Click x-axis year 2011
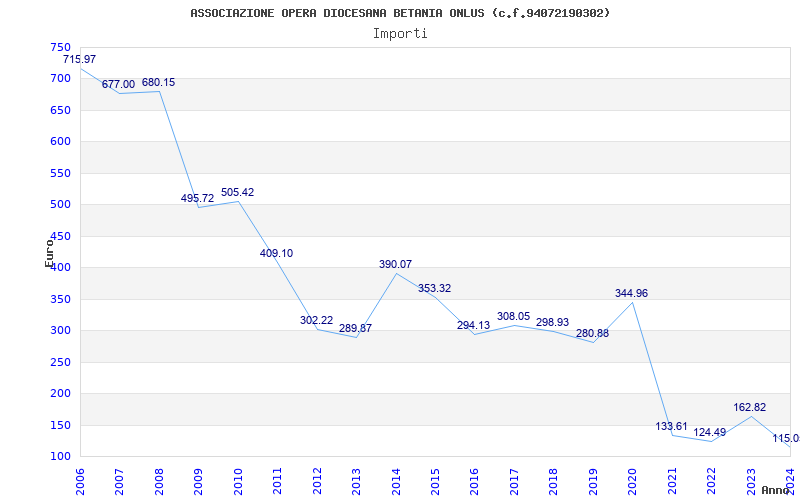 [x=277, y=482]
